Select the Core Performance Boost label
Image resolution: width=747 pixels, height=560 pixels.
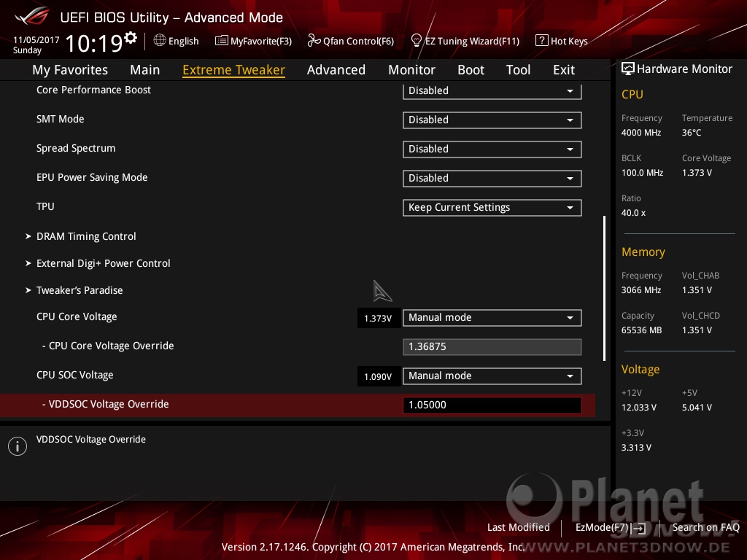[x=93, y=90]
